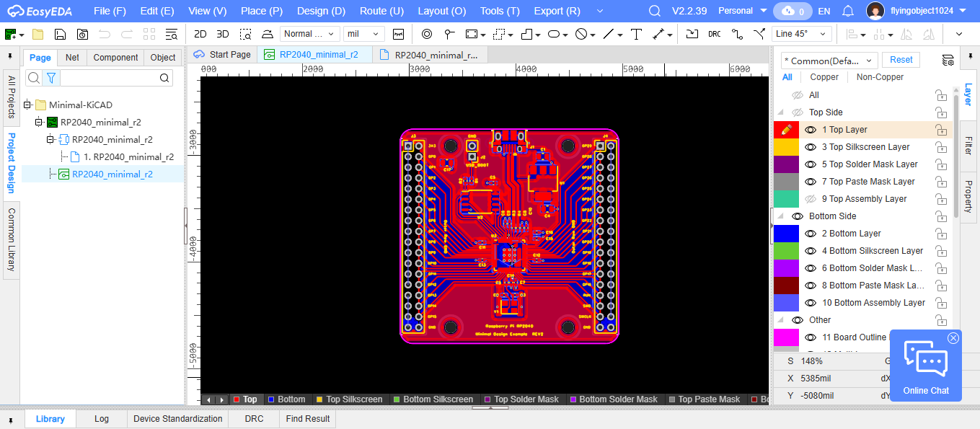Select the Via placement tool
The image size is (980, 429).
426,34
